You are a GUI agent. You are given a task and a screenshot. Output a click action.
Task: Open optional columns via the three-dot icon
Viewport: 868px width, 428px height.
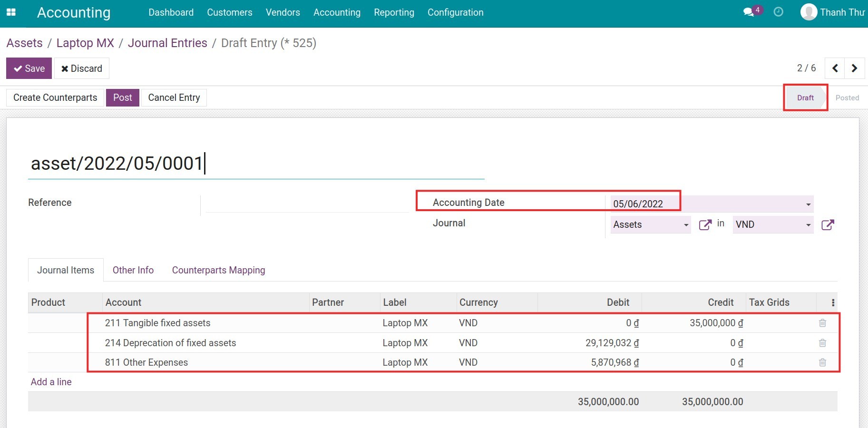pyautogui.click(x=833, y=302)
